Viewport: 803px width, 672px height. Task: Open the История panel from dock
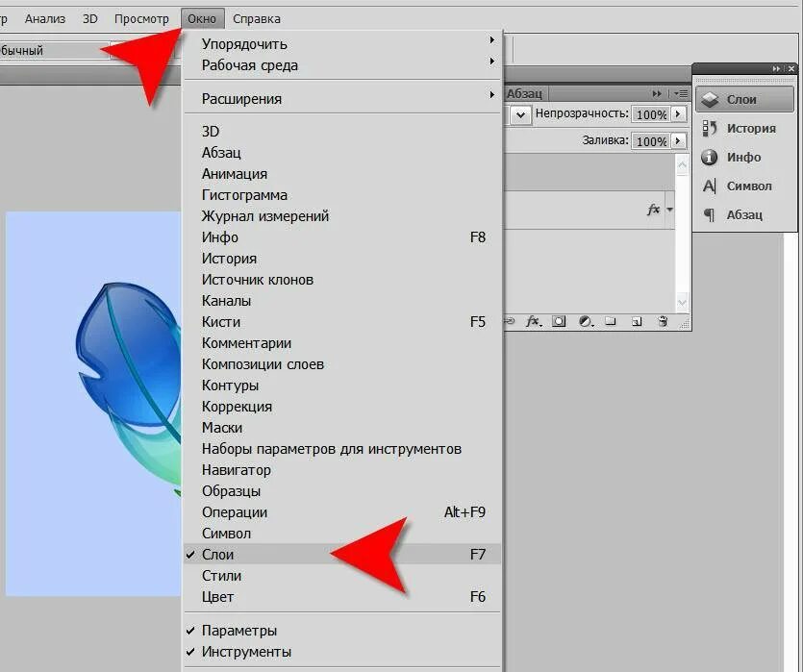(744, 129)
